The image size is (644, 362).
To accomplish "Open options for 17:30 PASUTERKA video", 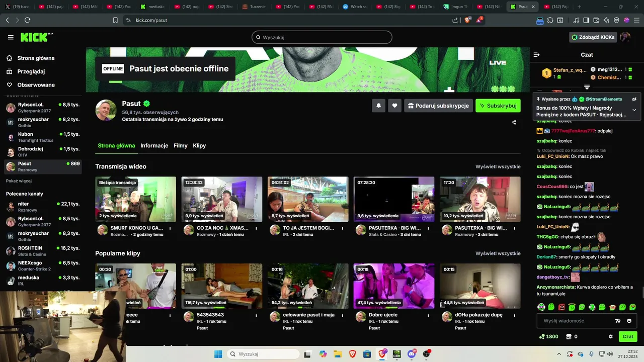I will point(514,228).
